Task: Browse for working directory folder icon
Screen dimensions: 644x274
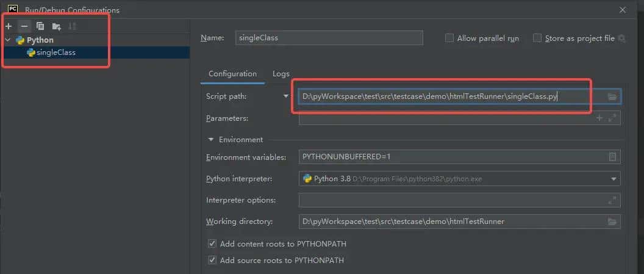Action: click(x=612, y=222)
